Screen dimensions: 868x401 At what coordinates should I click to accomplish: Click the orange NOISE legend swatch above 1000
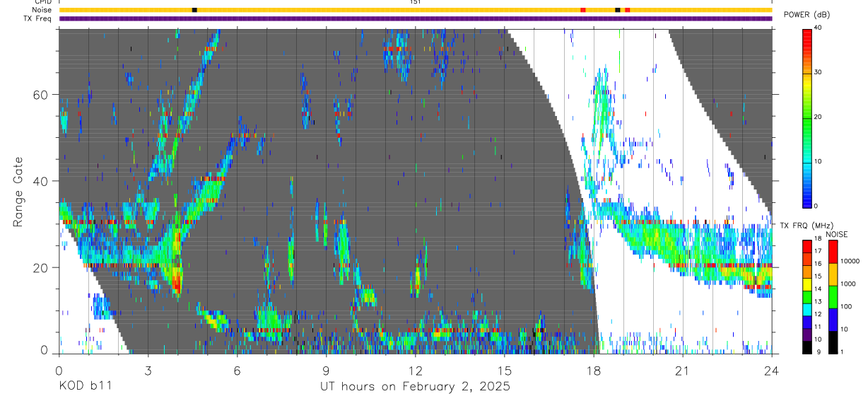click(833, 274)
